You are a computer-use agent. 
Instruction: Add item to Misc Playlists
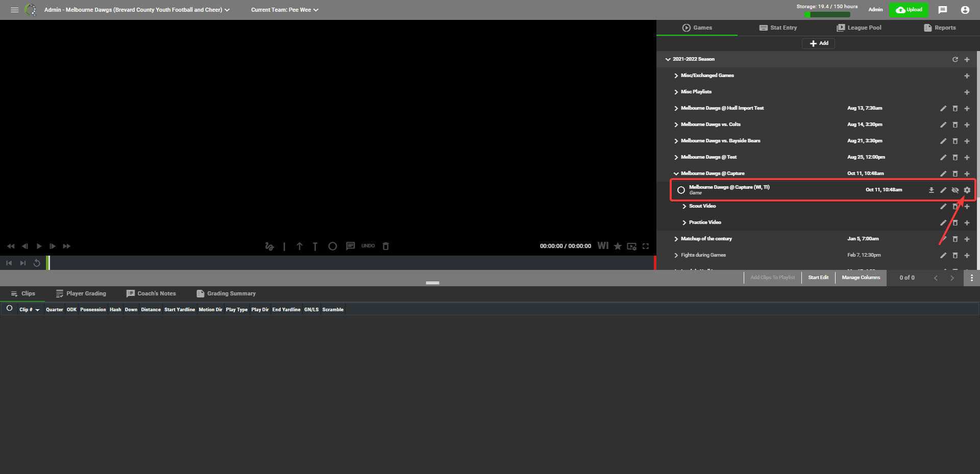pyautogui.click(x=967, y=92)
